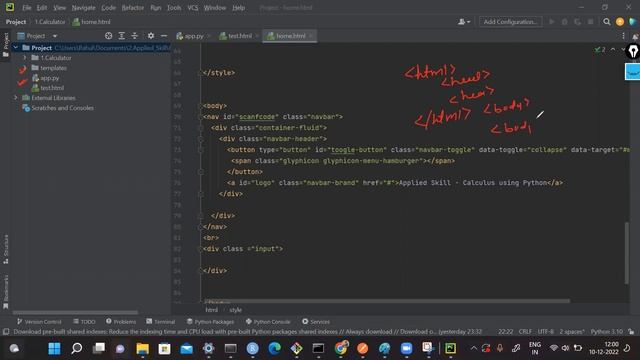Open the Problems tool window
This screenshot has width=640, height=360.
(121, 322)
